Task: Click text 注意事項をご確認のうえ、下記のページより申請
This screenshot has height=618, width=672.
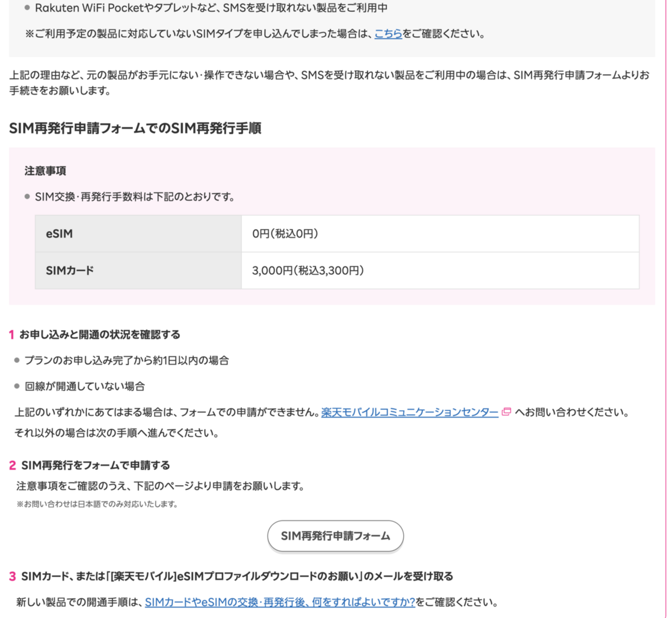Action: (x=160, y=486)
